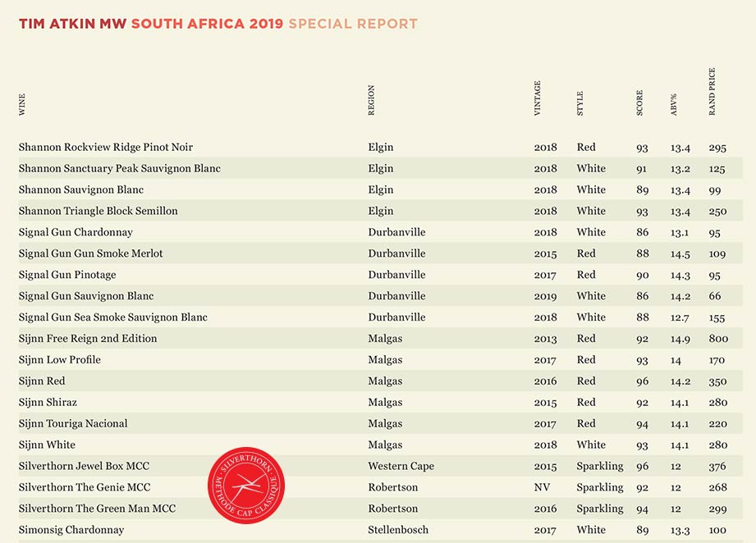Click 'Signal Gun Chardonnay' wine name
756x543 pixels.
(76, 232)
